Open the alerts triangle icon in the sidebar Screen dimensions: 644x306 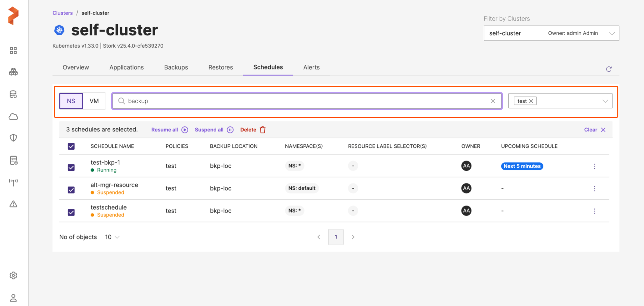tap(13, 204)
